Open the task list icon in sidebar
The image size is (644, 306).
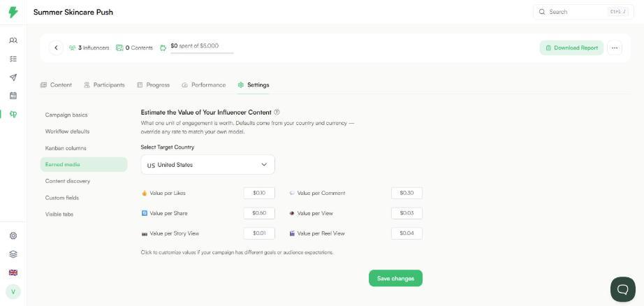tap(13, 59)
